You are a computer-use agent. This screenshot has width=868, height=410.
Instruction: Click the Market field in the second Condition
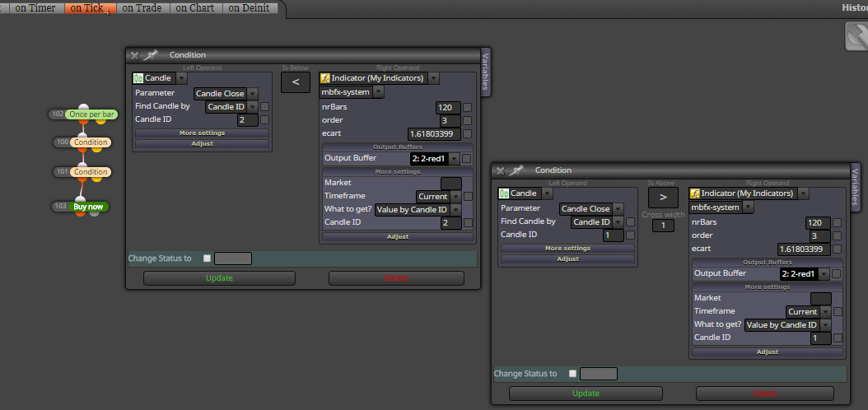[821, 298]
